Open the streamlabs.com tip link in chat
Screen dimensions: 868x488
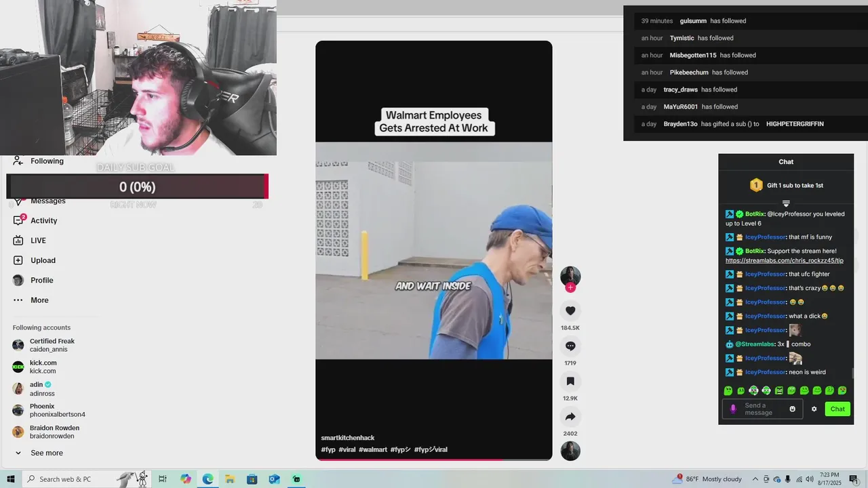coord(784,260)
